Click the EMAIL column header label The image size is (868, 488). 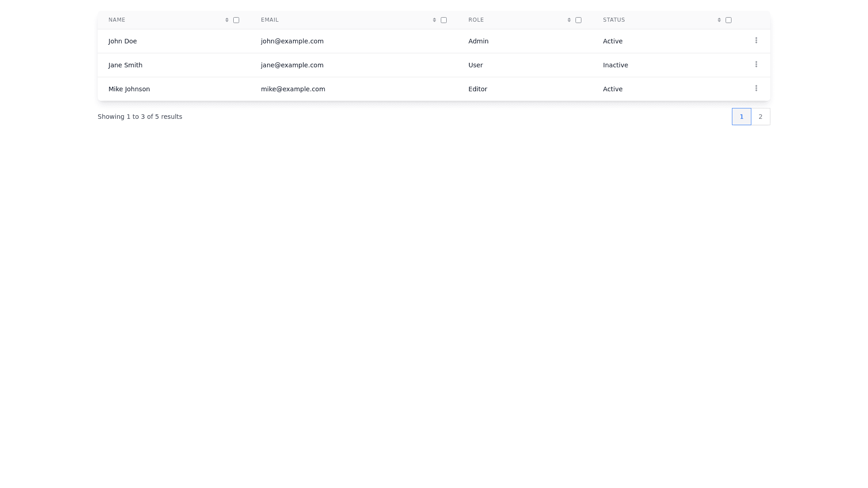(x=269, y=20)
